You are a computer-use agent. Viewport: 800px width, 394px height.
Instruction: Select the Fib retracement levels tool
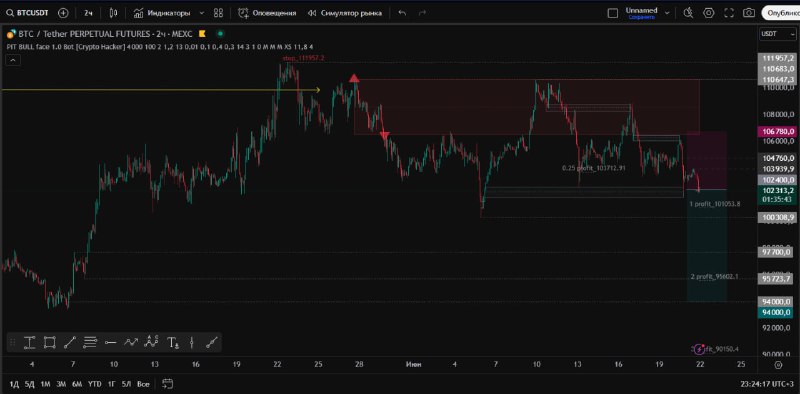point(90,342)
